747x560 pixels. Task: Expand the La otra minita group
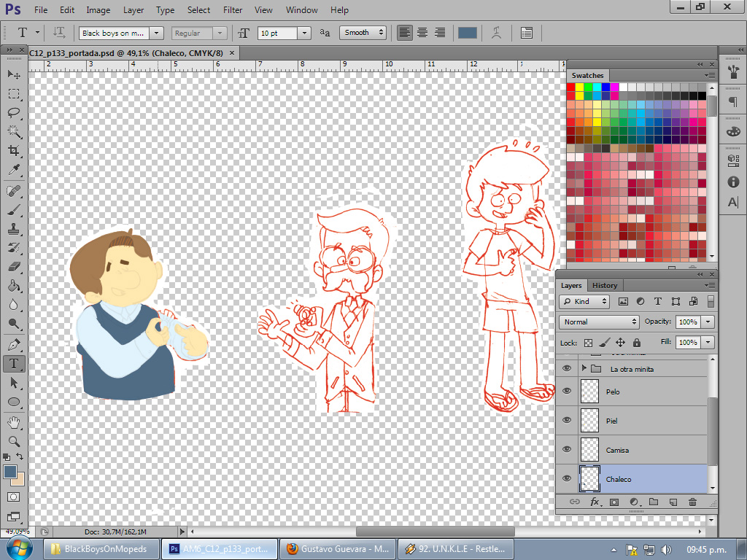coord(584,368)
